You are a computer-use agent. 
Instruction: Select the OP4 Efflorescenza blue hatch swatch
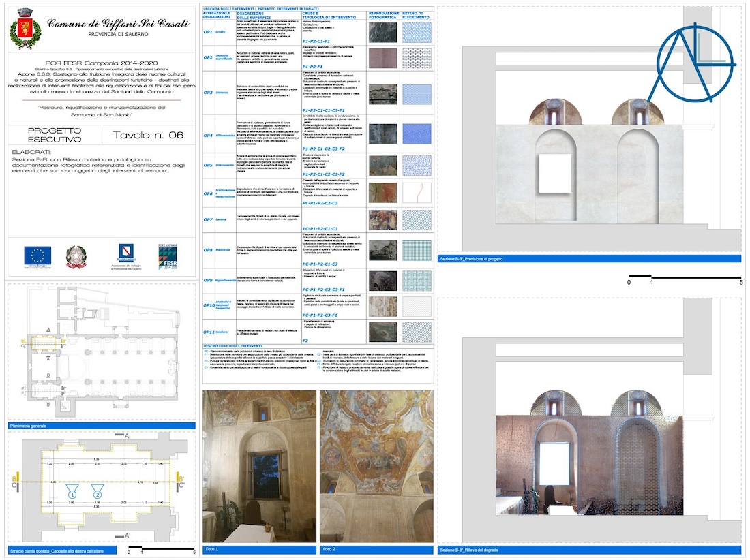[417, 133]
